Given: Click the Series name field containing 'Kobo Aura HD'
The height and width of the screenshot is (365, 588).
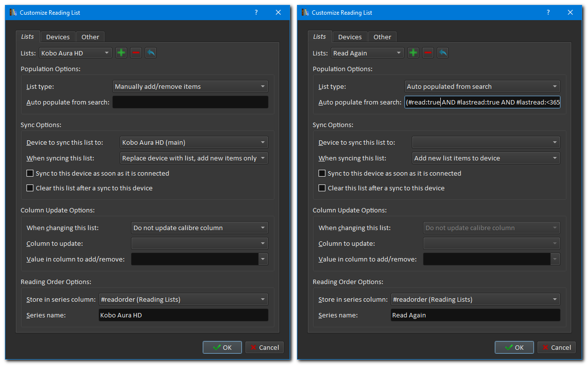Looking at the screenshot, I should pyautogui.click(x=183, y=315).
